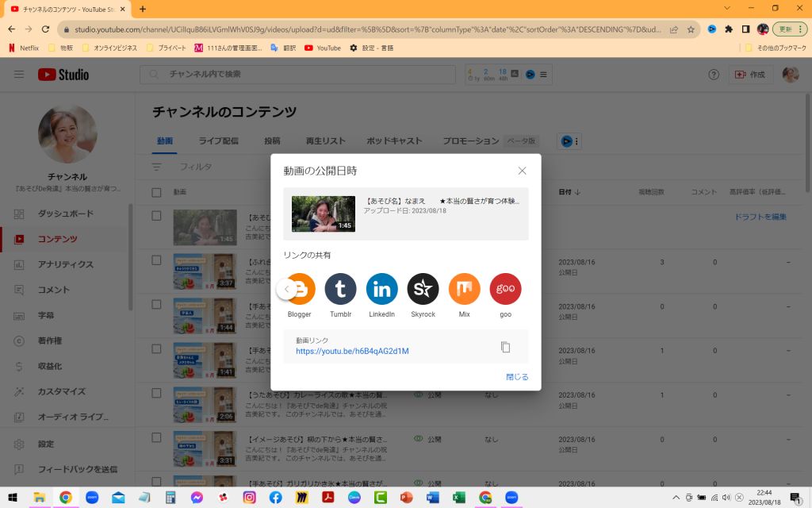Open the youtu.be video link
The height and width of the screenshot is (508, 812).
352,351
